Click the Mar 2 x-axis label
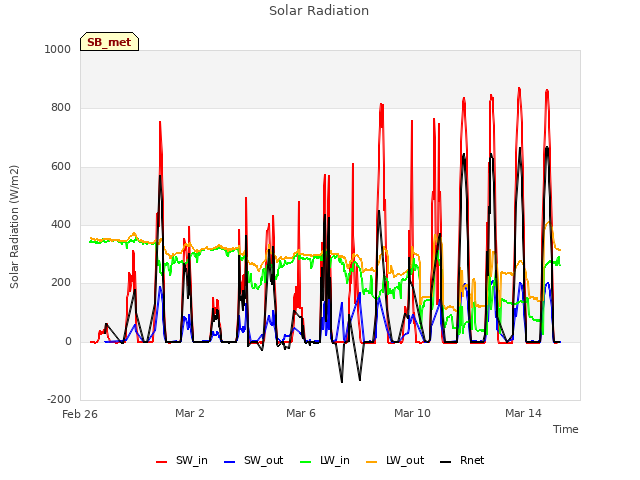This screenshot has height=480, width=640. [190, 413]
